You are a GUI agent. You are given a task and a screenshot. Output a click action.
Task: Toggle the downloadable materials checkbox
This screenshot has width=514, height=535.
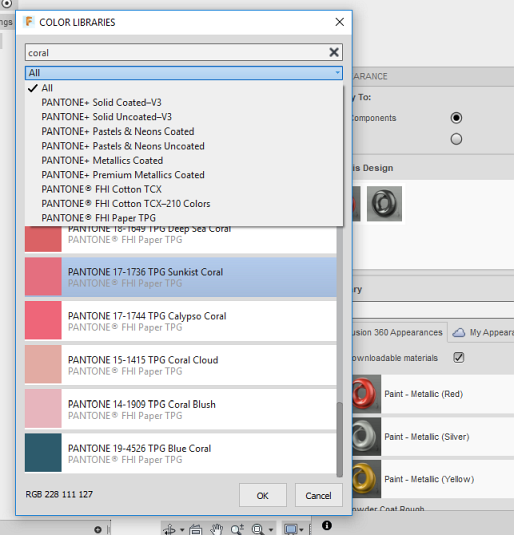(459, 358)
